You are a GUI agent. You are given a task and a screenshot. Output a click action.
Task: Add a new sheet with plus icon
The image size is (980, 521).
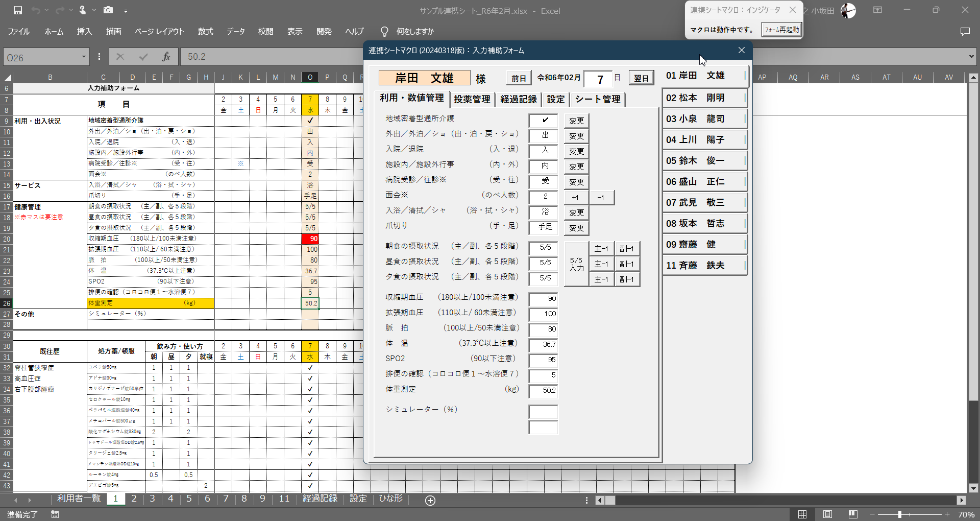[430, 501]
